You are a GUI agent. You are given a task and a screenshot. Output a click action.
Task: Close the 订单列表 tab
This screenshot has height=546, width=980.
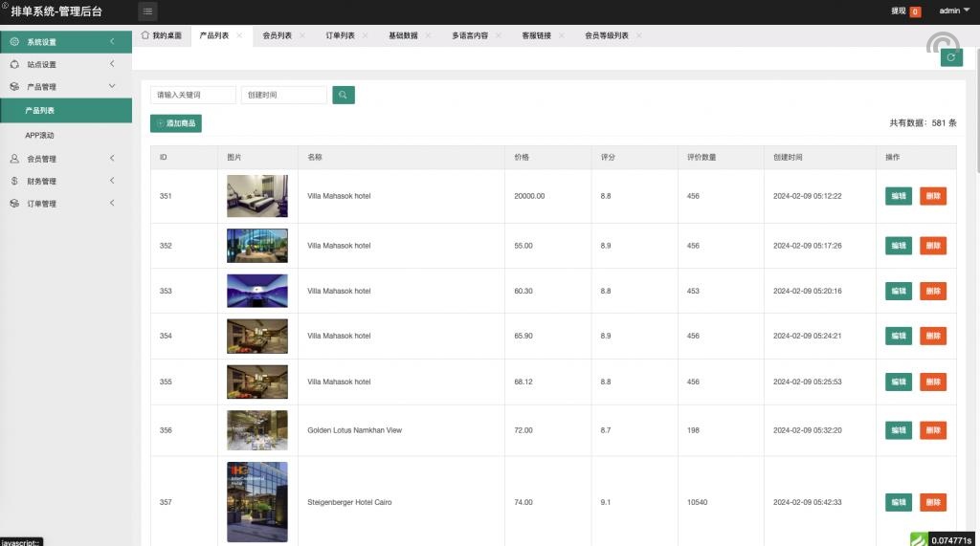point(366,35)
